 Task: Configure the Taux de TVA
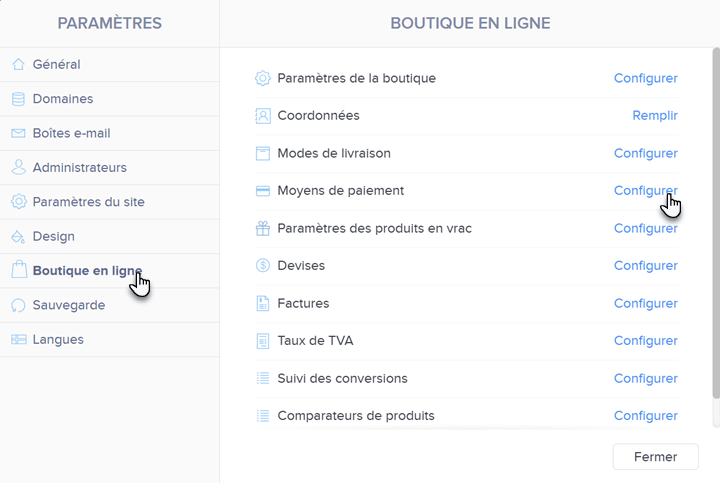pyautogui.click(x=646, y=341)
